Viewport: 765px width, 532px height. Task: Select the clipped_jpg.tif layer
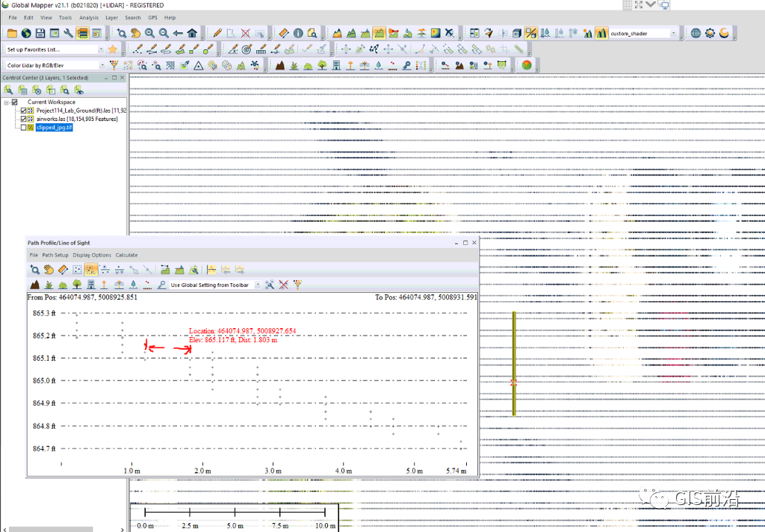point(54,127)
